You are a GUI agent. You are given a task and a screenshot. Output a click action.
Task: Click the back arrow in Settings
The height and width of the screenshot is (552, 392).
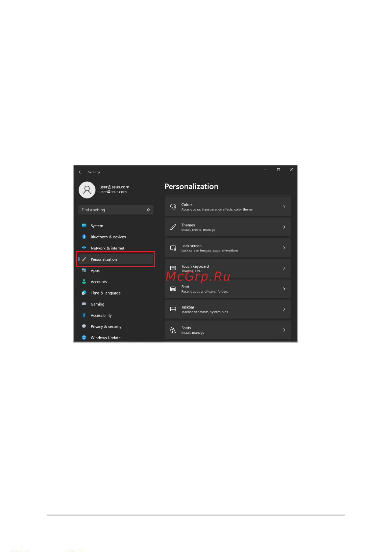coord(81,172)
